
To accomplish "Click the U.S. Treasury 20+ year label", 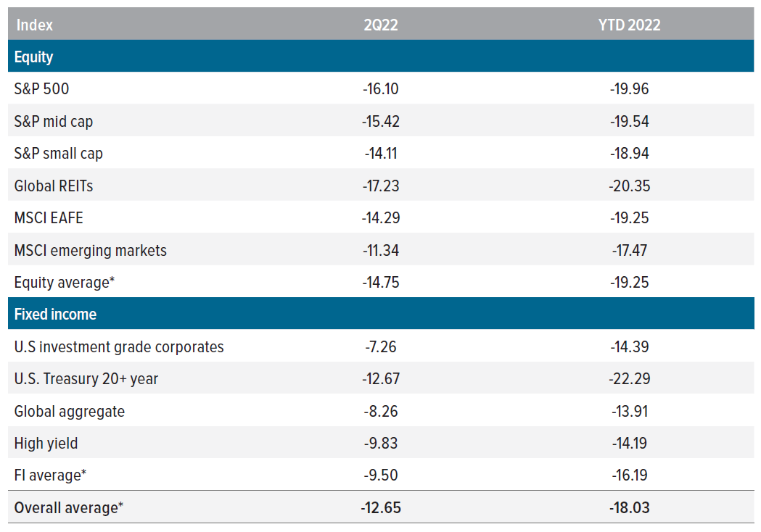I will tap(86, 379).
